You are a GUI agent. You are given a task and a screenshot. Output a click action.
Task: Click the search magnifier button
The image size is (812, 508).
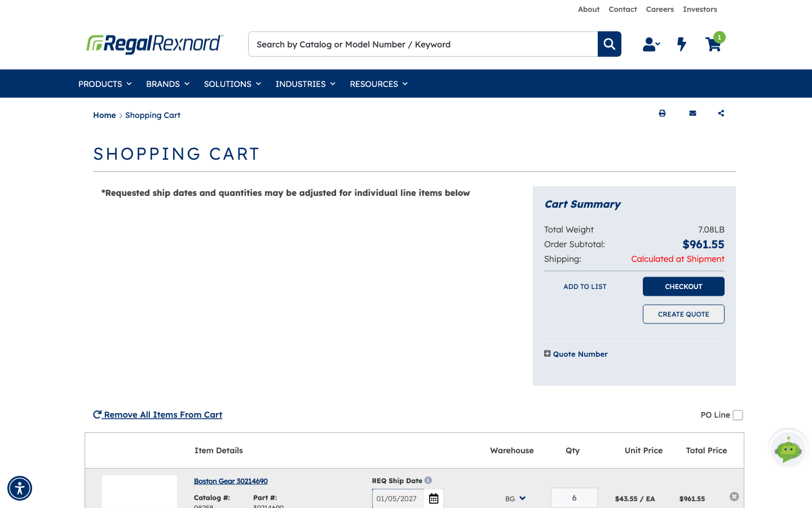[x=610, y=44]
